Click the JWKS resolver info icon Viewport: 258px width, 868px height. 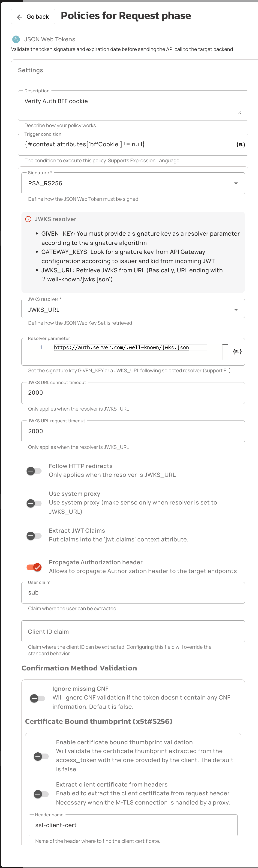click(28, 219)
